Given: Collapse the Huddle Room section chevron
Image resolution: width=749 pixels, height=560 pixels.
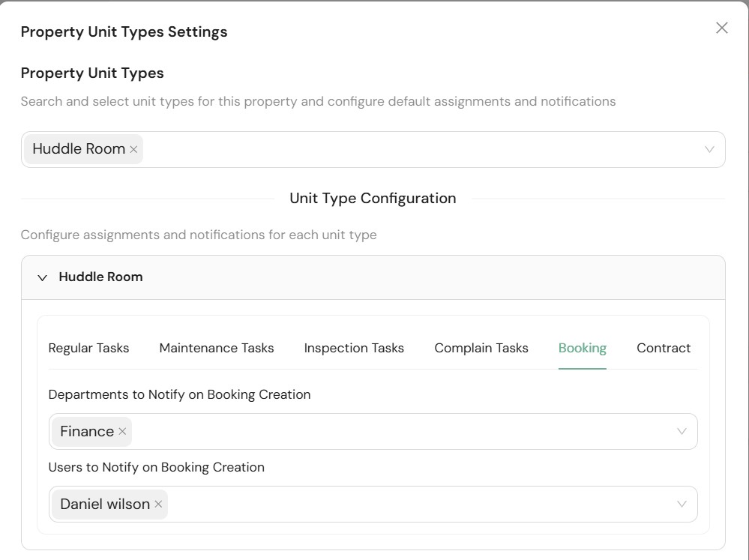Looking at the screenshot, I should pos(43,277).
